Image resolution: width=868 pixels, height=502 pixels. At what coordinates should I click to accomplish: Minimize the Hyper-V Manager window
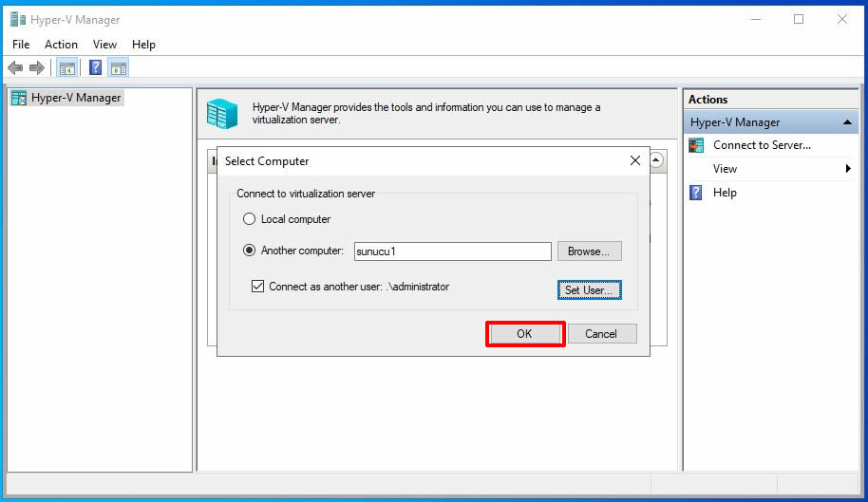(756, 19)
